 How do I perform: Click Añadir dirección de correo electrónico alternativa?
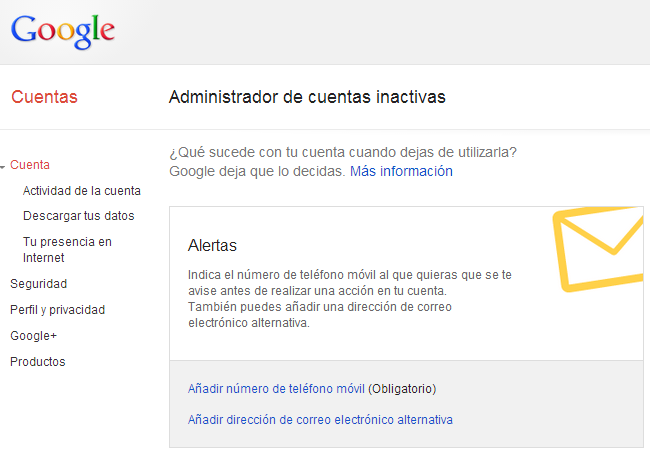click(x=320, y=420)
